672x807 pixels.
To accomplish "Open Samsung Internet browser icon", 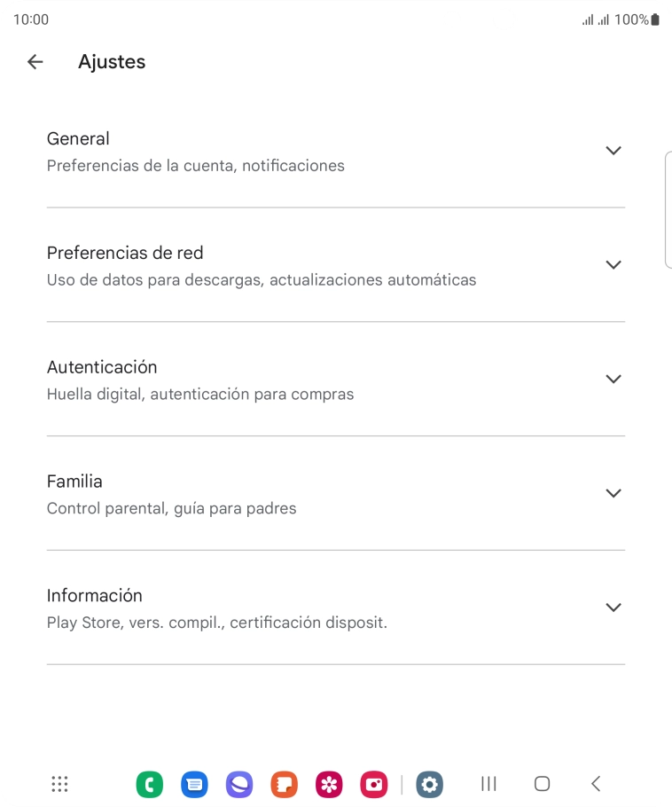I will tap(239, 784).
